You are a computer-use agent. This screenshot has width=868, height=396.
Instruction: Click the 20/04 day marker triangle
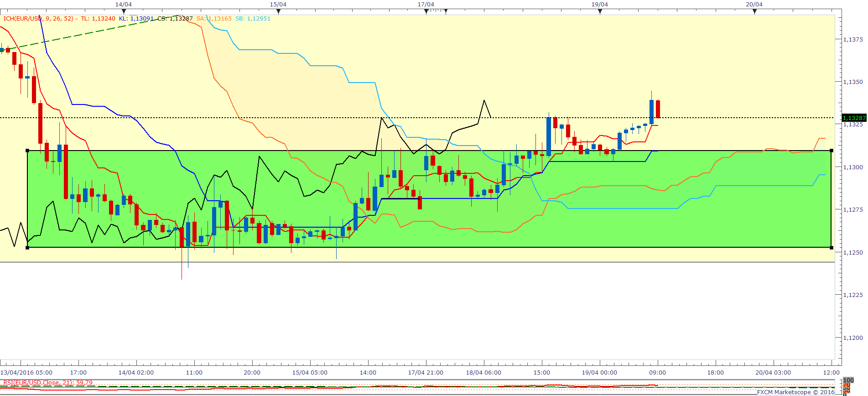point(754,11)
